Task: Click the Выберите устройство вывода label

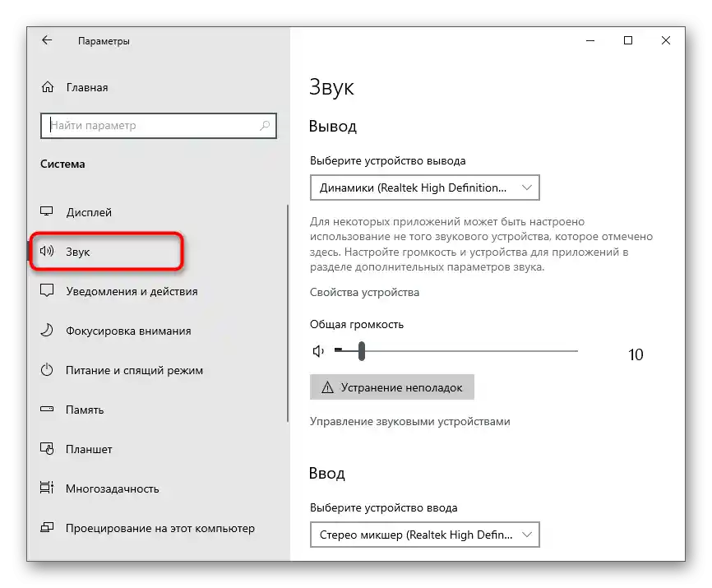Action: (x=387, y=160)
